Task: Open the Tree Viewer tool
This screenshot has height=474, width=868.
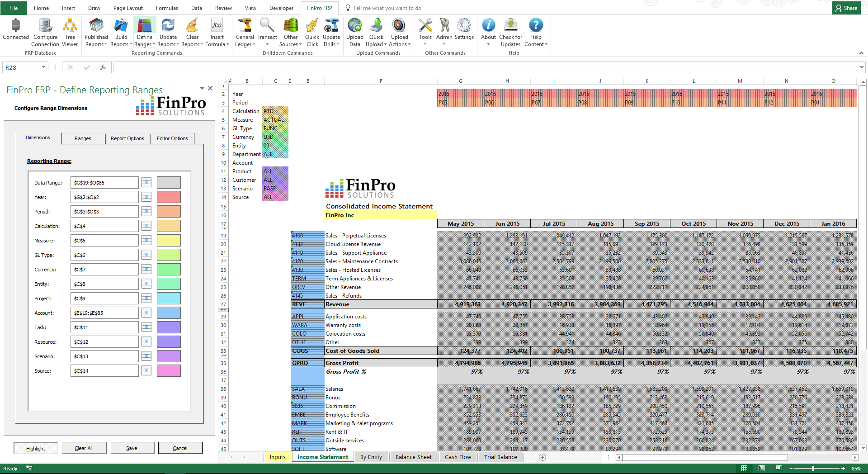Action: [70, 32]
